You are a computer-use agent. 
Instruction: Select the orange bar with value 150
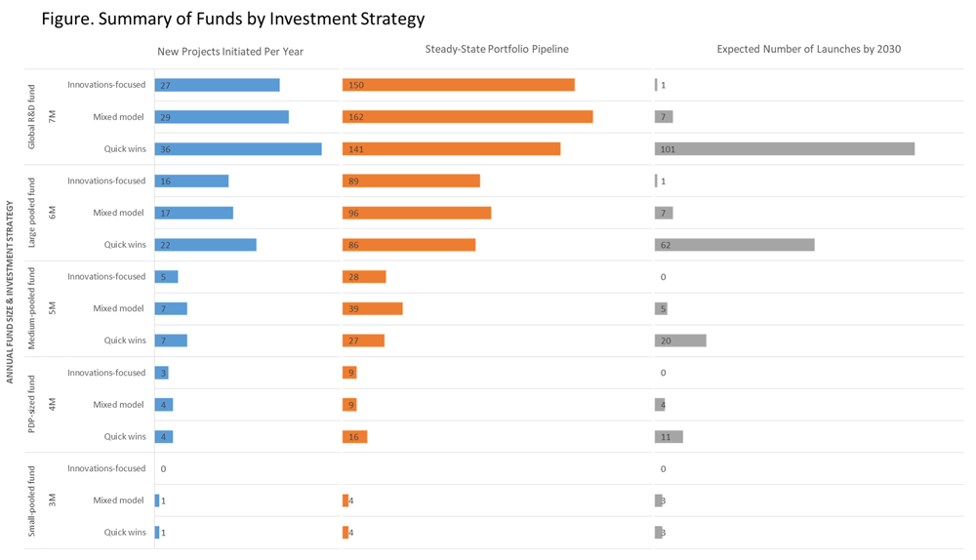click(459, 85)
